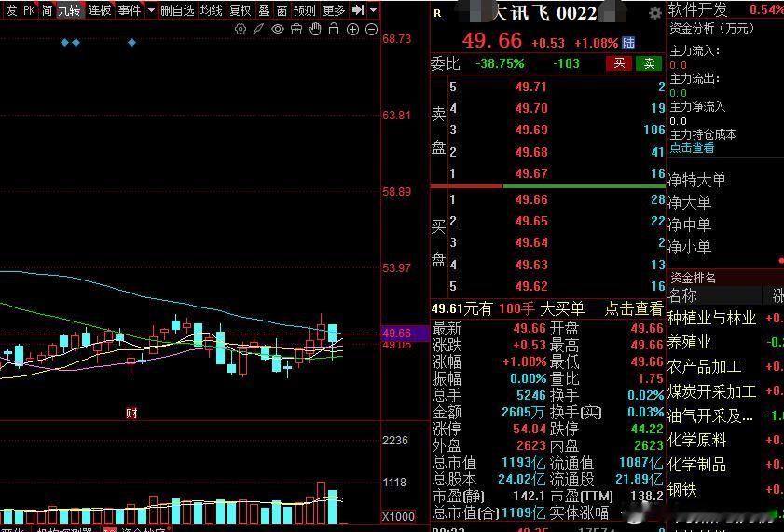Click 跌停 limit-down value 44.22
The image size is (784, 532).
pyautogui.click(x=647, y=430)
